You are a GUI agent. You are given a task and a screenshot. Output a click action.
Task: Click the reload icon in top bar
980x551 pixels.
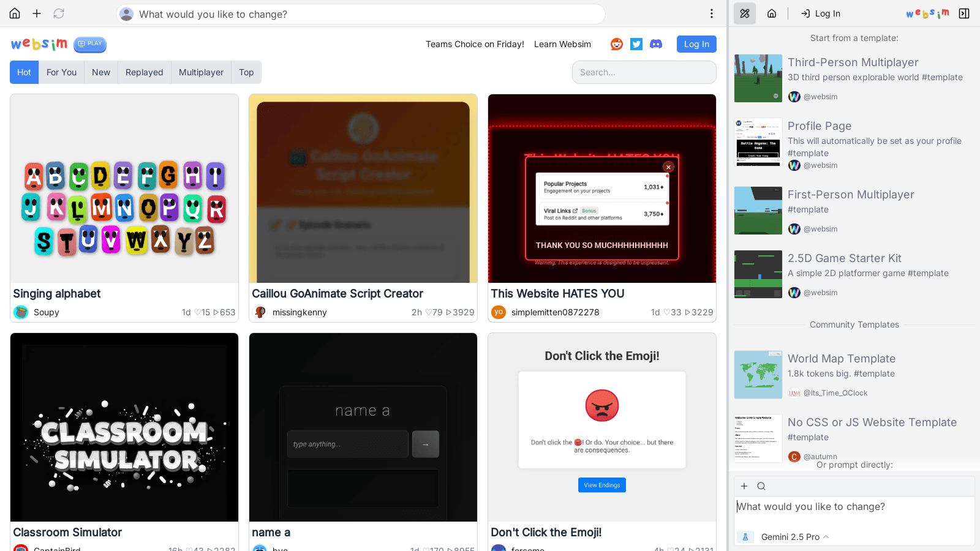pos(59,13)
